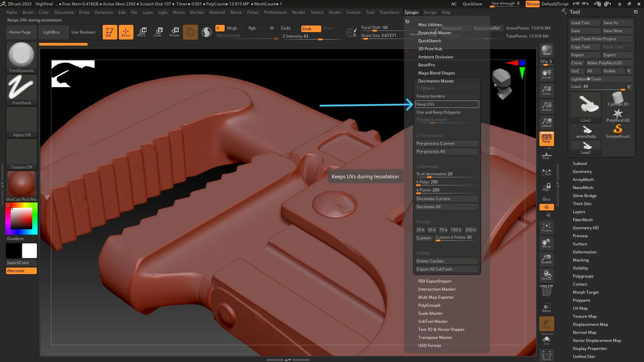The height and width of the screenshot is (362, 644).
Task: Expand the Subtool palette section
Action: pyautogui.click(x=580, y=164)
